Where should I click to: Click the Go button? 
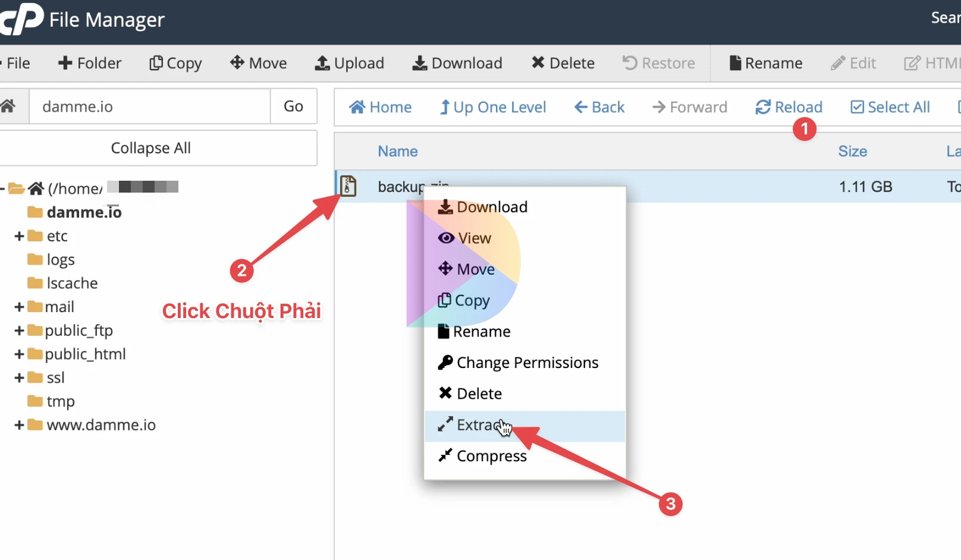294,106
